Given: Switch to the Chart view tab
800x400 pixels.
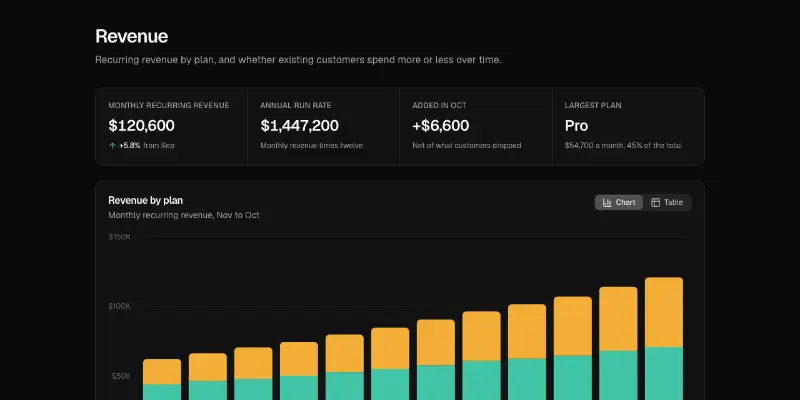Looking at the screenshot, I should pos(619,203).
